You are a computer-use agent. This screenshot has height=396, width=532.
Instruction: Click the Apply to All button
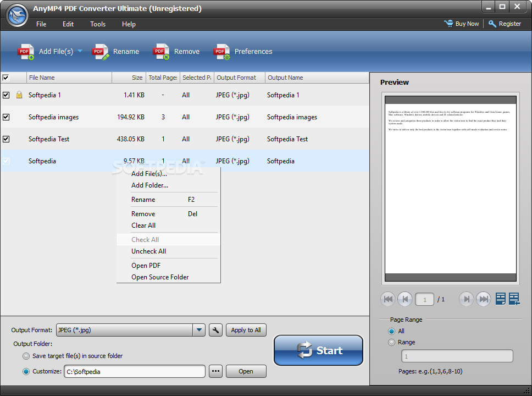[x=246, y=330]
